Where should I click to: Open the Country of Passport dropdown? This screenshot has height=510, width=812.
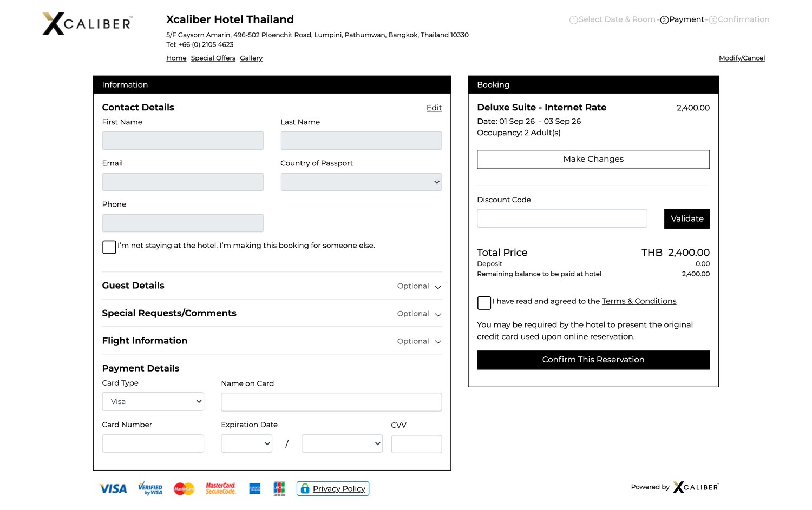(361, 182)
